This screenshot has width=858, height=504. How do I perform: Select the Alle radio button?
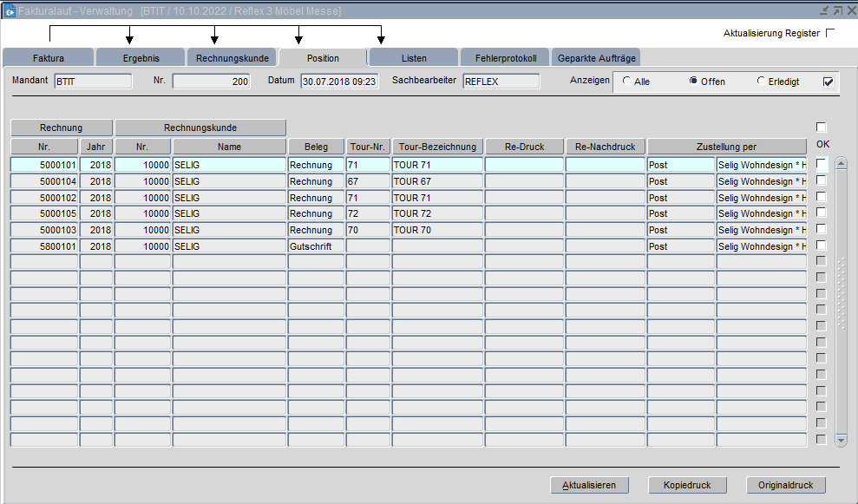click(x=627, y=82)
